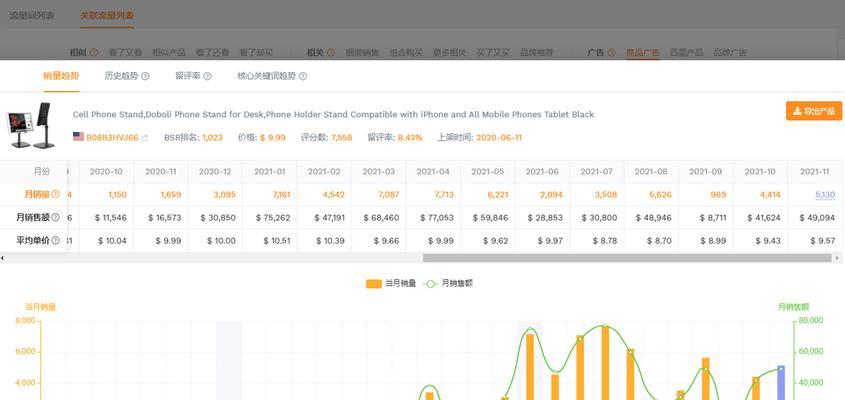Click the table scrollbar right arrow
Image resolution: width=845 pixels, height=400 pixels.
837,258
